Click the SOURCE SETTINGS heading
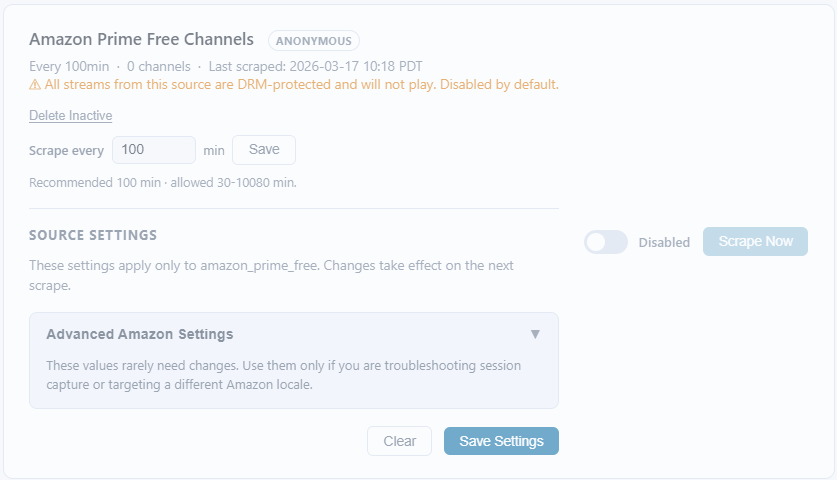The image size is (837, 480). point(93,236)
